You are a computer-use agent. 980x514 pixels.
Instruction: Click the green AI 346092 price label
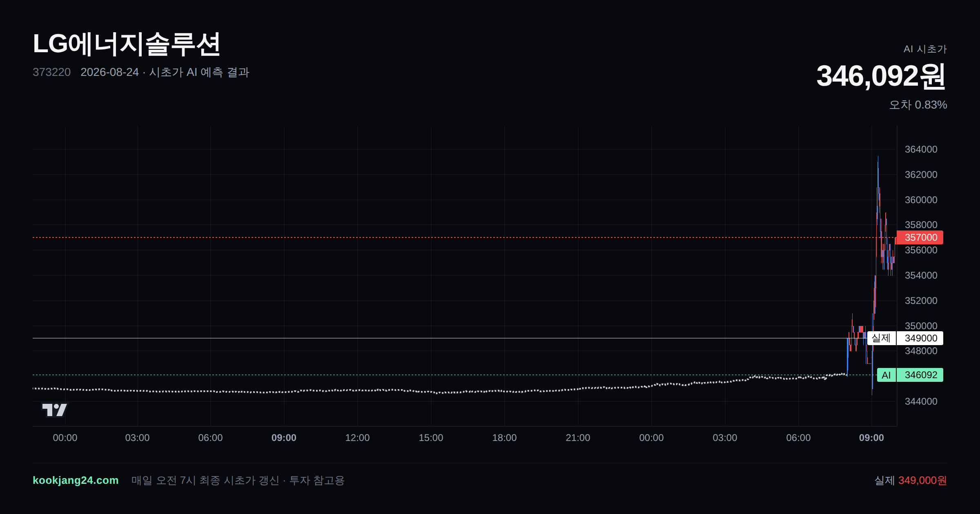point(910,375)
